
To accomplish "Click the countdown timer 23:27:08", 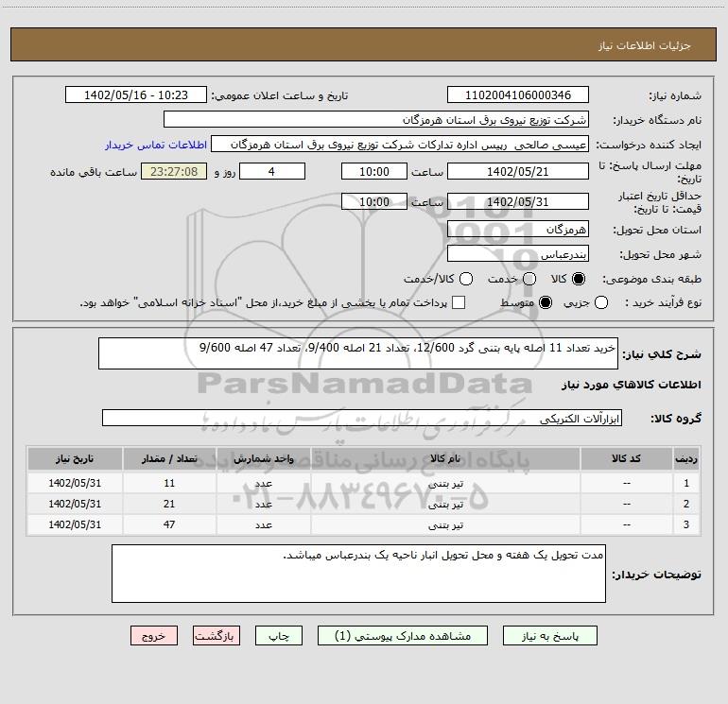I will click(x=174, y=171).
